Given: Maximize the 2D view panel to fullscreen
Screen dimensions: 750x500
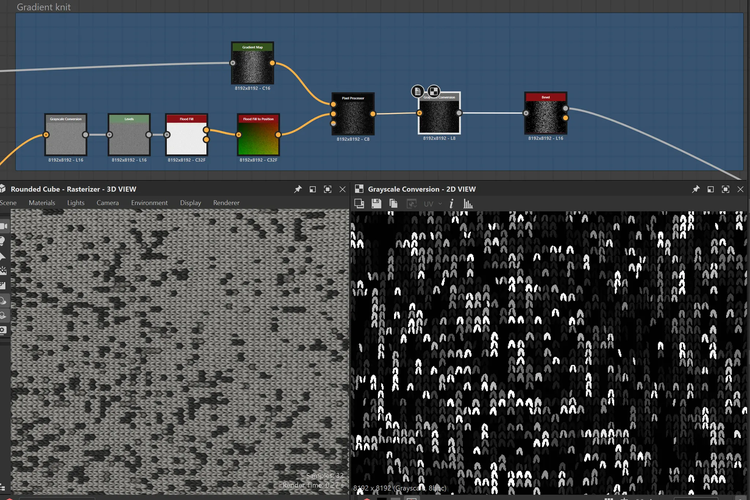Looking at the screenshot, I should point(726,188).
